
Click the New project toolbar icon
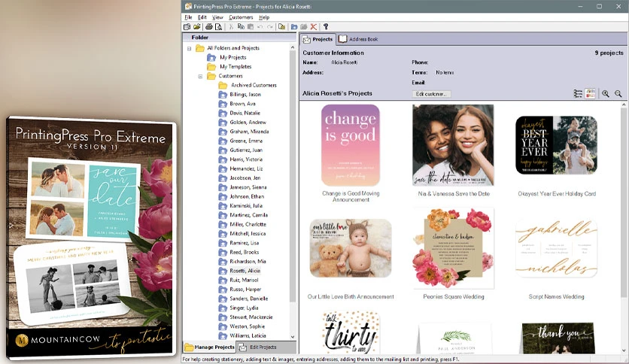click(x=187, y=27)
